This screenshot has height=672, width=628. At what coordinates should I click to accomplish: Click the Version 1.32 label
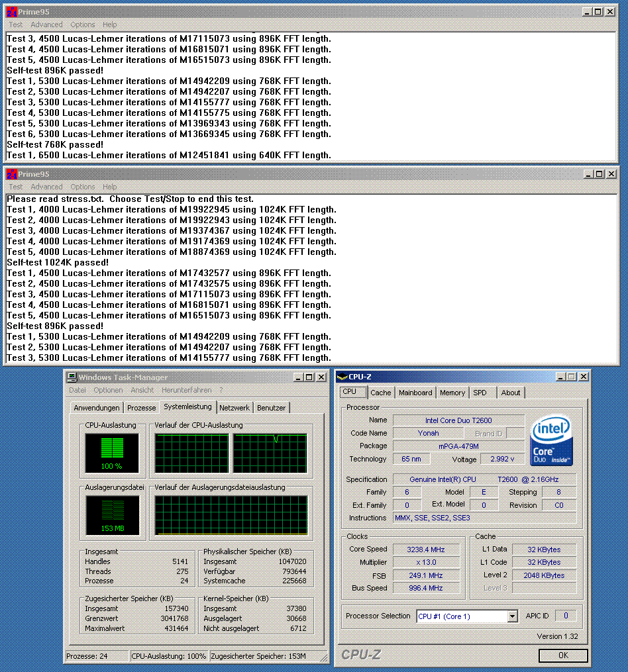click(557, 636)
